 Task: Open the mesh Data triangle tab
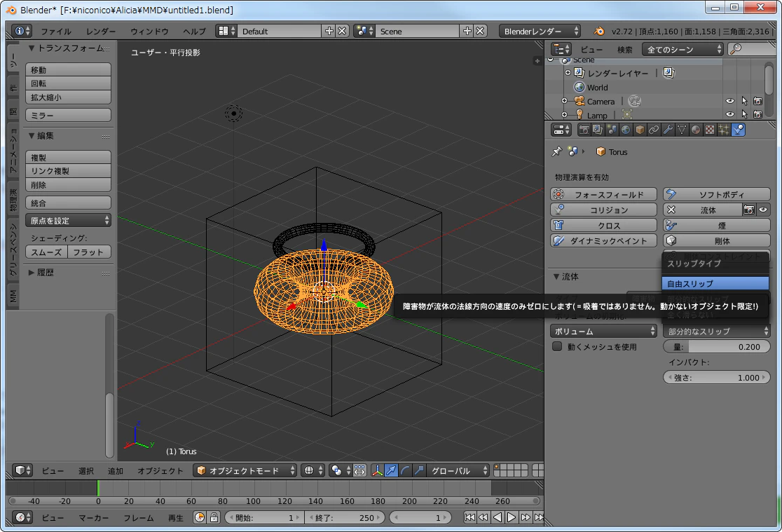pos(681,130)
